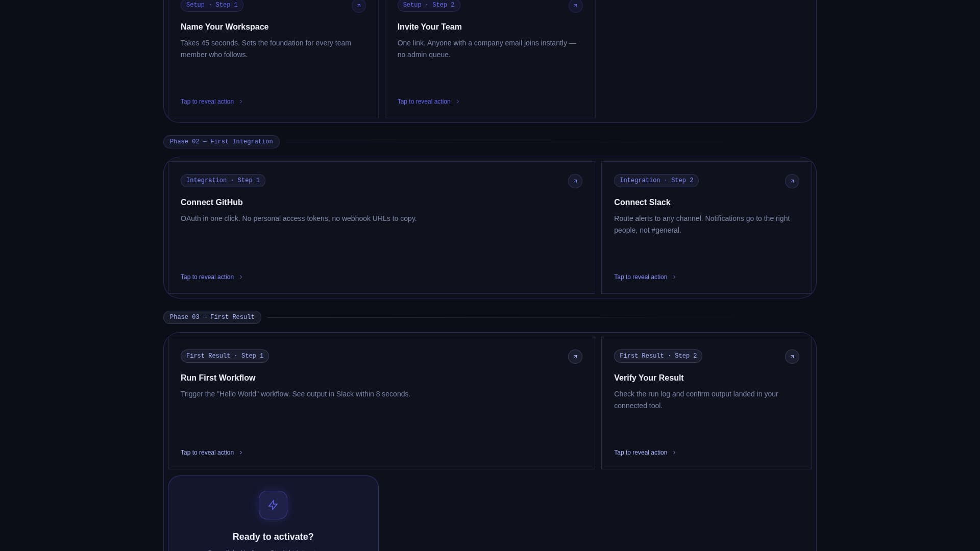Select the Integration · Step 2 badge
This screenshot has width=980, height=551.
pyautogui.click(x=656, y=181)
